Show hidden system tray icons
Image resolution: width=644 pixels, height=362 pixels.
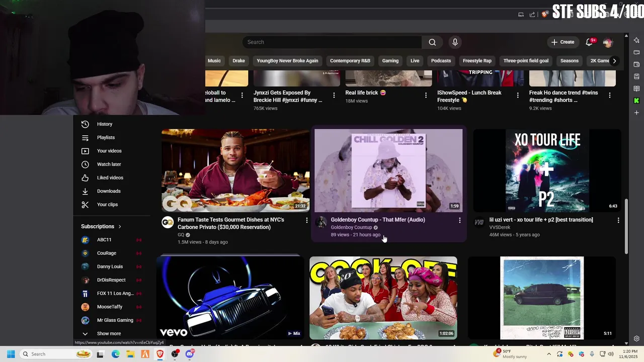pos(549,354)
